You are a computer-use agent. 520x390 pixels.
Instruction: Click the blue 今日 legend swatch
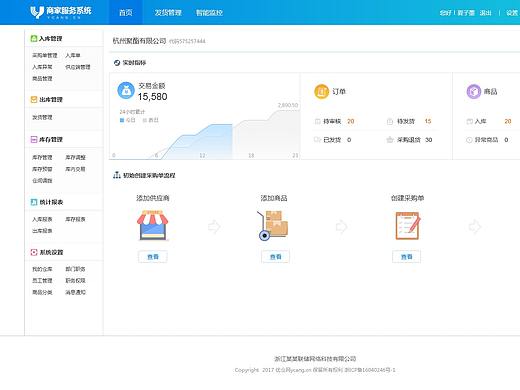122,120
